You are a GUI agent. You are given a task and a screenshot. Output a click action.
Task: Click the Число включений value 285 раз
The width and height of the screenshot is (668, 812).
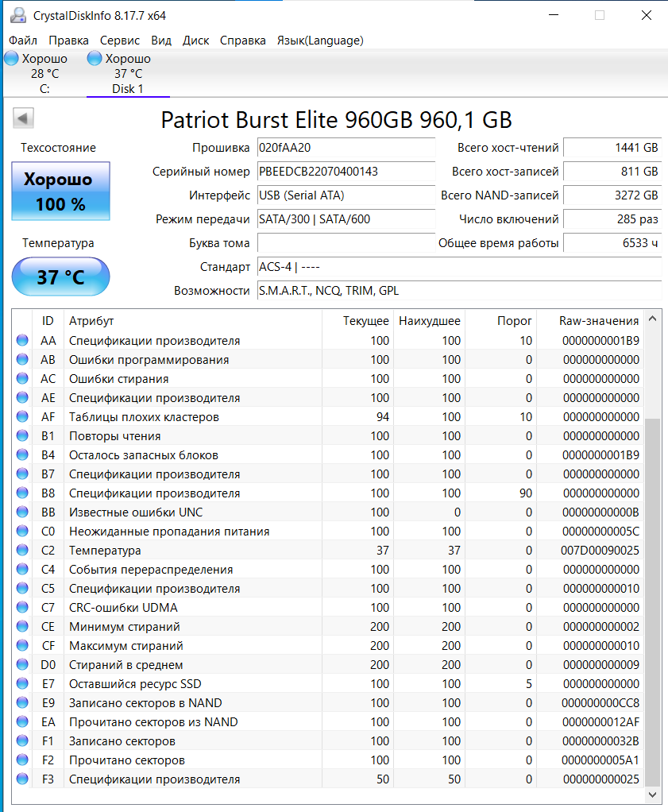[612, 219]
